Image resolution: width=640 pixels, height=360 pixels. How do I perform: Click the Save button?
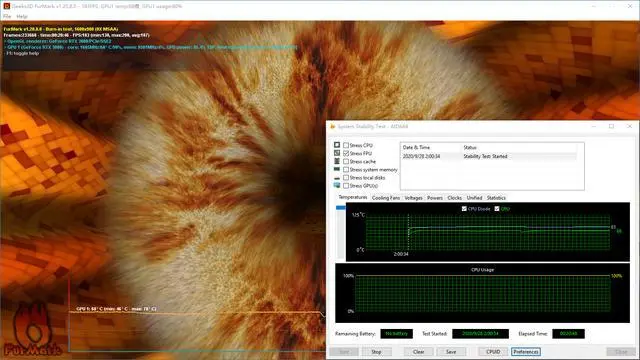point(451,352)
